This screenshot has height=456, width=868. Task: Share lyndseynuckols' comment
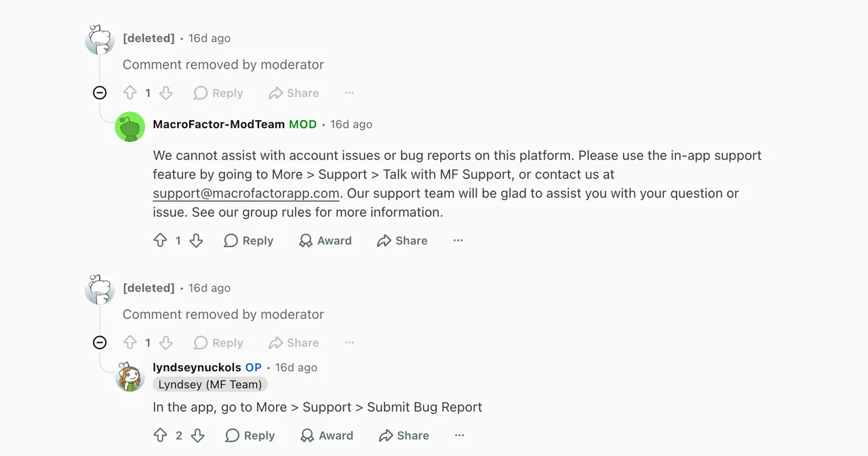403,435
